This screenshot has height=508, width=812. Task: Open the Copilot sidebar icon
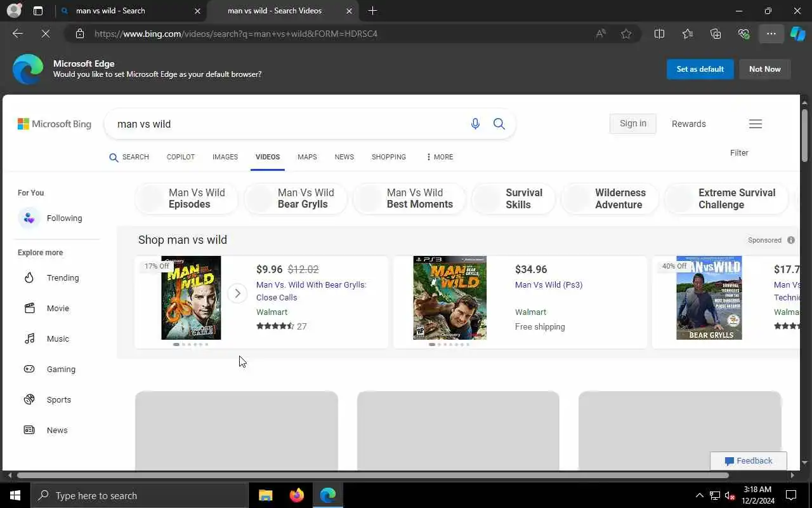[x=797, y=34]
